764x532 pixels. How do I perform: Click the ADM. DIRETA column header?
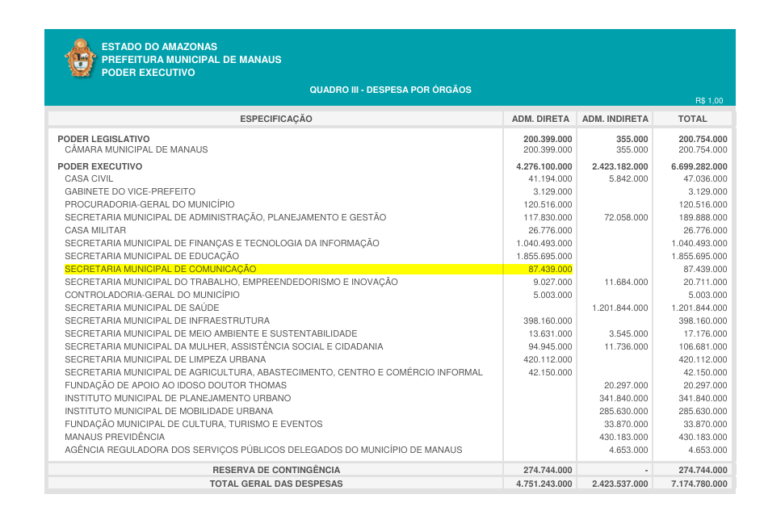(x=540, y=119)
